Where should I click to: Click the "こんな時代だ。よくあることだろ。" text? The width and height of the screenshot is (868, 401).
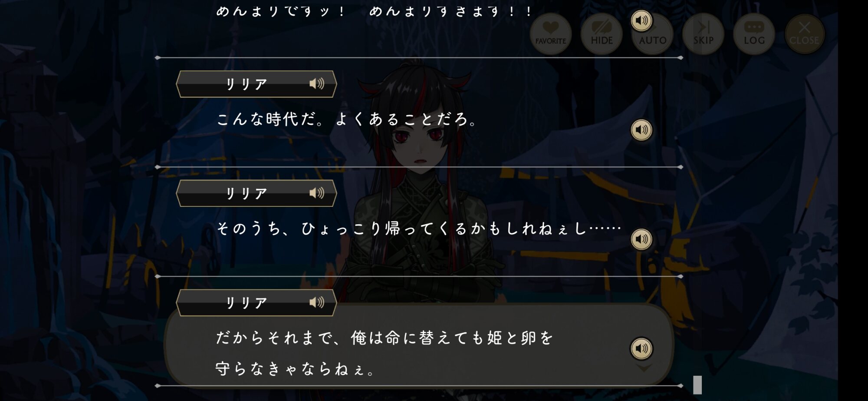point(347,119)
